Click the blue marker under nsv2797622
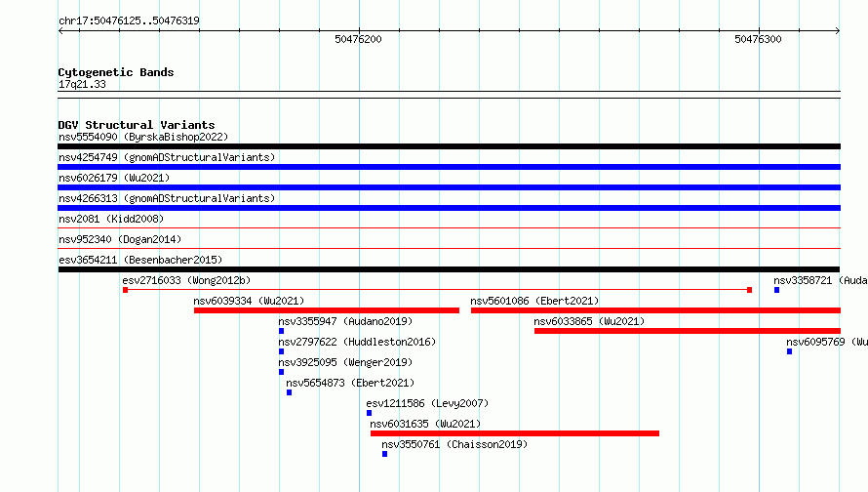Screen dimensions: 868x492 coord(281,351)
